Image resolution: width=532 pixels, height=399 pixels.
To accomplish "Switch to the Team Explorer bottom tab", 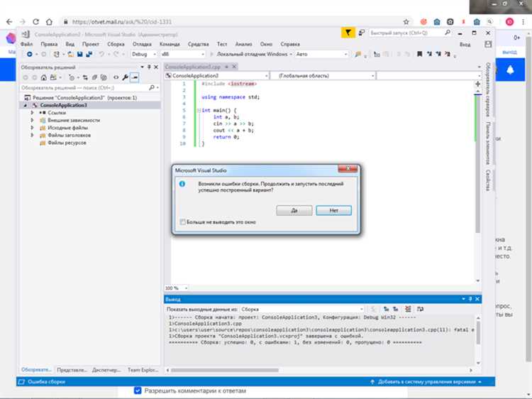I will 143,370.
